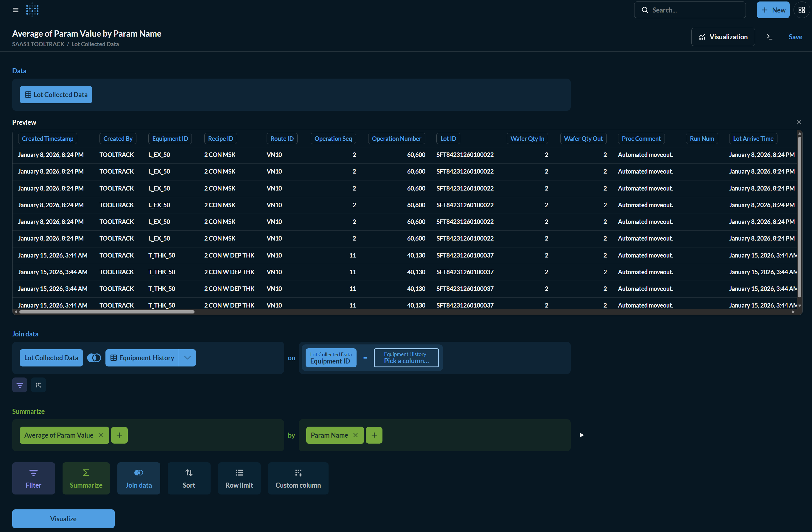Screen dimensions: 812x532
Task: Close the Preview panel
Action: pos(799,122)
